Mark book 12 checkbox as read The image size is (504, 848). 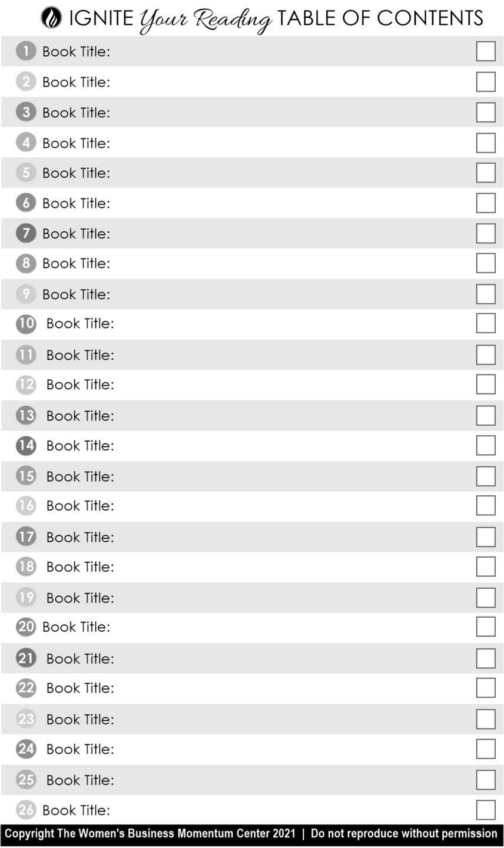485,384
